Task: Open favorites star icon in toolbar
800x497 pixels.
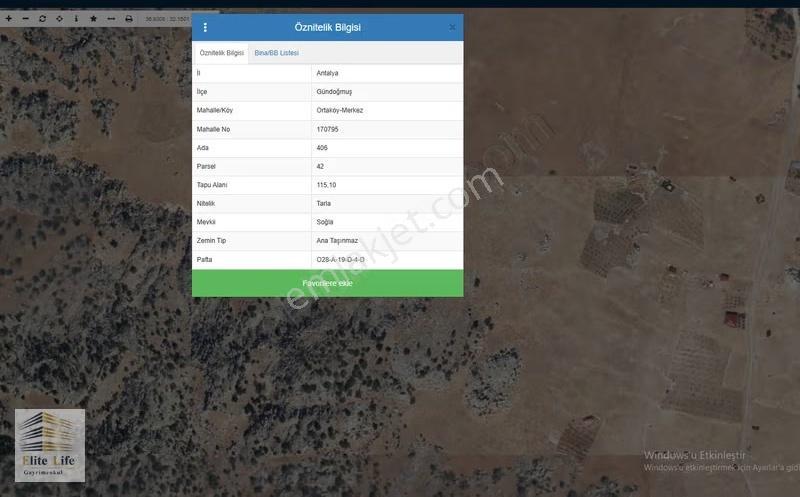Action: click(93, 18)
